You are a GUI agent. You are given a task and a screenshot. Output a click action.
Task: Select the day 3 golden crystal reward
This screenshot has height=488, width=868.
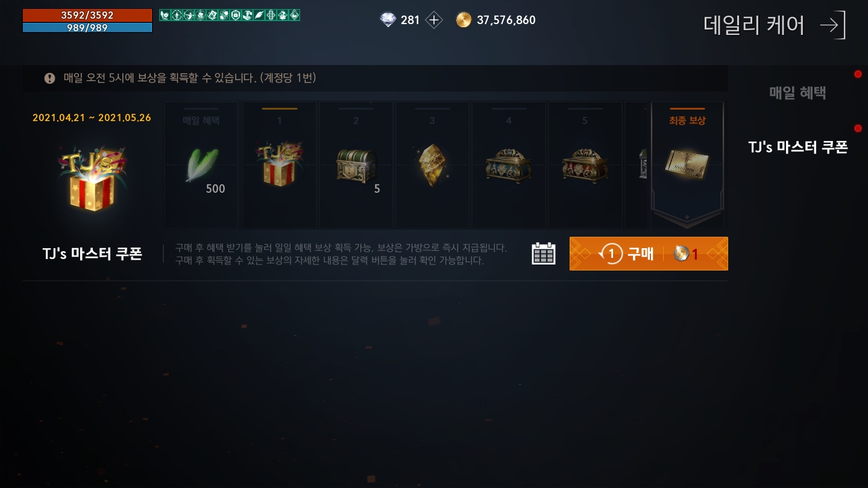[432, 165]
